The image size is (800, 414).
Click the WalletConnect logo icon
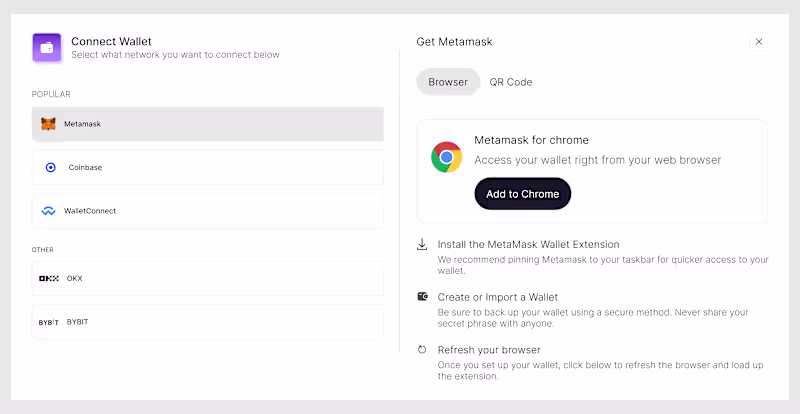point(48,211)
